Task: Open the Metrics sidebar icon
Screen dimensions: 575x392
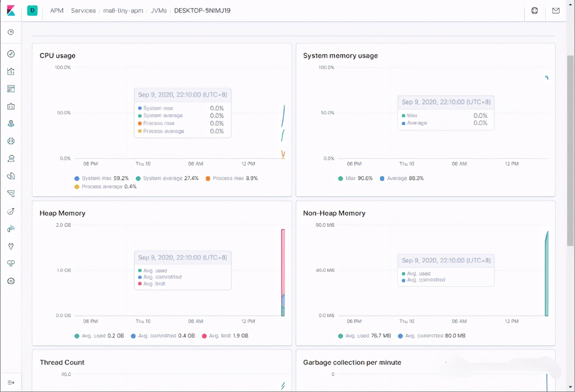Action: coord(11,158)
